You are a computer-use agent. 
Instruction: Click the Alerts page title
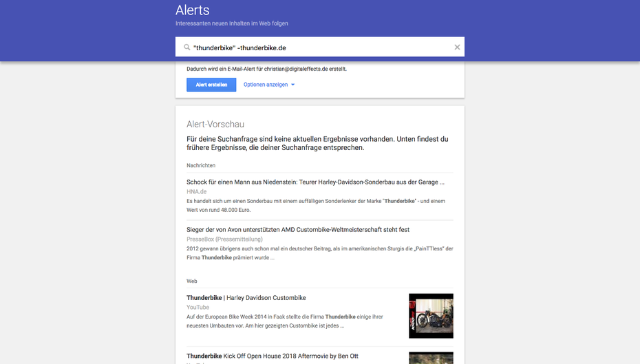point(192,10)
